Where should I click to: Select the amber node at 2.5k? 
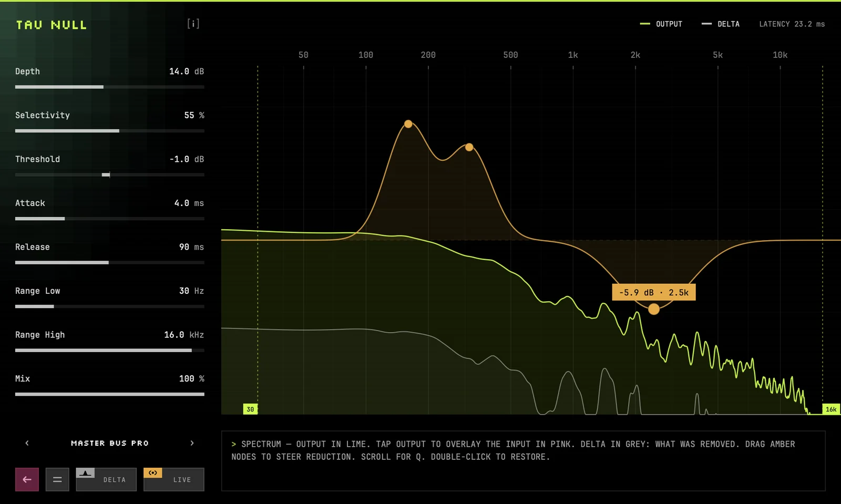coord(654,309)
